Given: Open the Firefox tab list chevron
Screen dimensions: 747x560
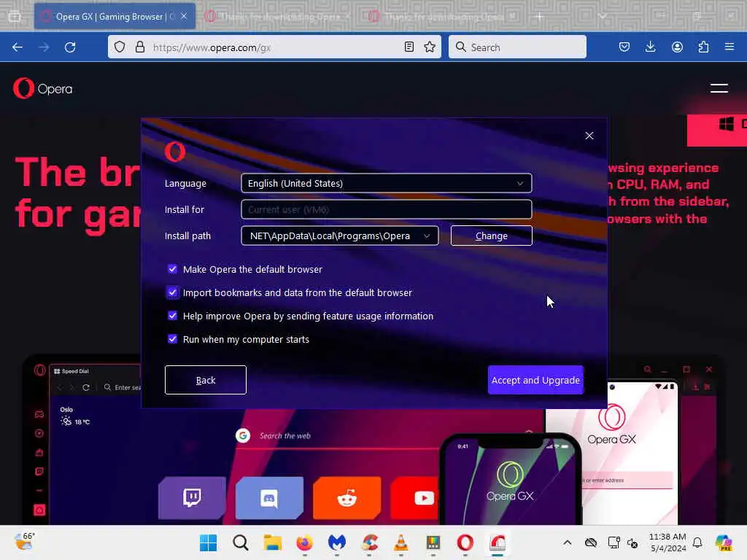Looking at the screenshot, I should (602, 16).
